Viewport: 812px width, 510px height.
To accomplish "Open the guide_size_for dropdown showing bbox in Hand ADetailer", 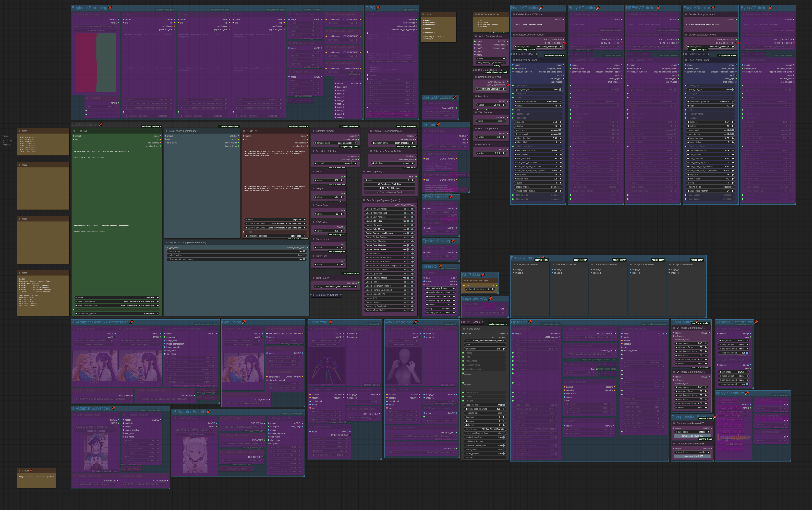I will click(x=540, y=89).
